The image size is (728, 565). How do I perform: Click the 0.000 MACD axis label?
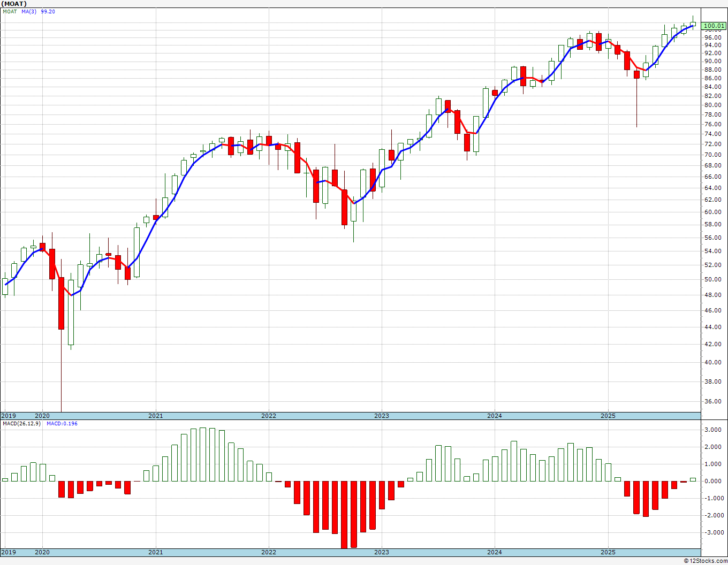coord(712,482)
